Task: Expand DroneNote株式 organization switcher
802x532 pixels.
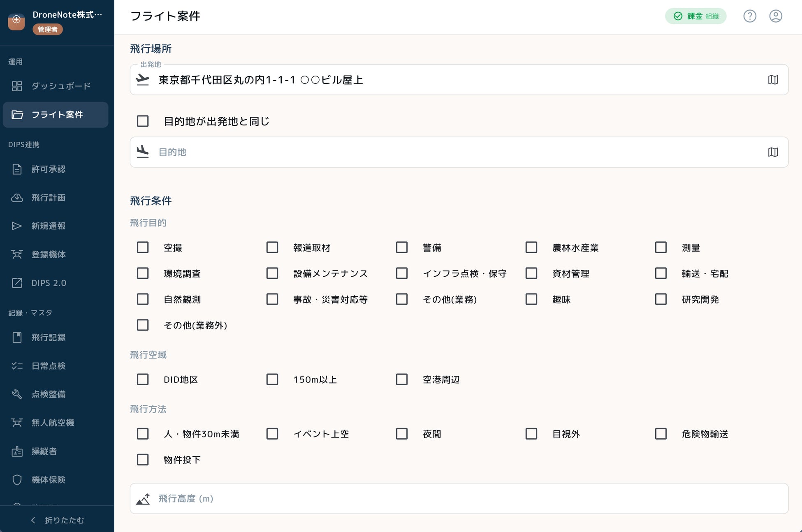Action: 67,15
